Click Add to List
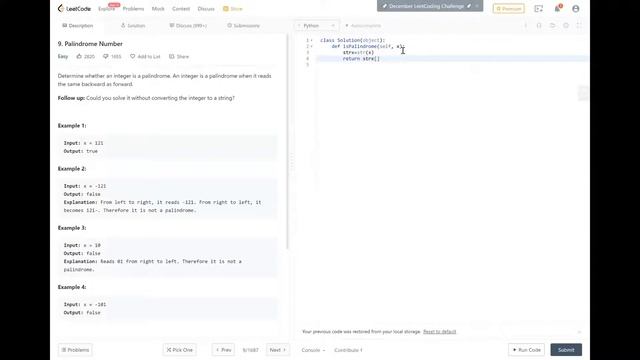Viewport: 640px width, 360px height. 145,56
